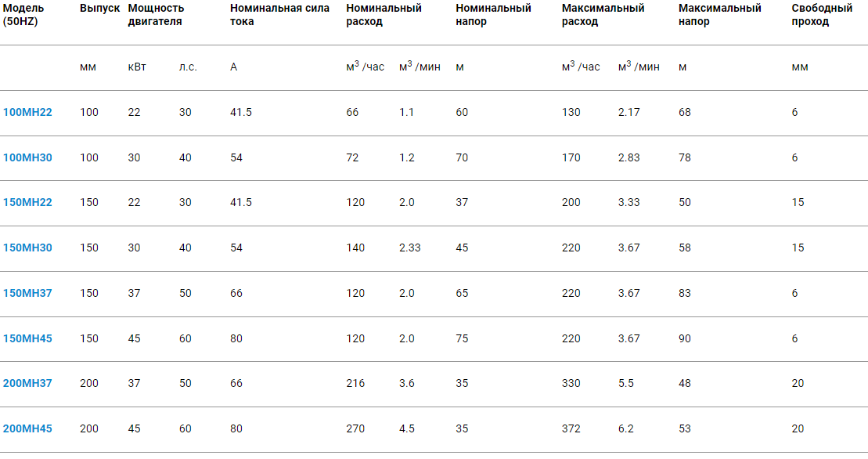Open the 150MH37 model link
The image size is (868, 459).
click(27, 294)
